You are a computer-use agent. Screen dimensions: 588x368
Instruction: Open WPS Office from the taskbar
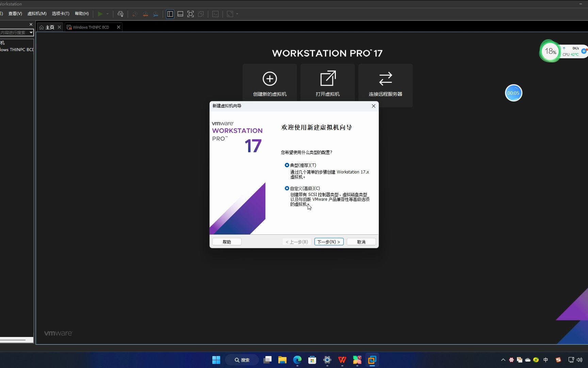tap(342, 360)
